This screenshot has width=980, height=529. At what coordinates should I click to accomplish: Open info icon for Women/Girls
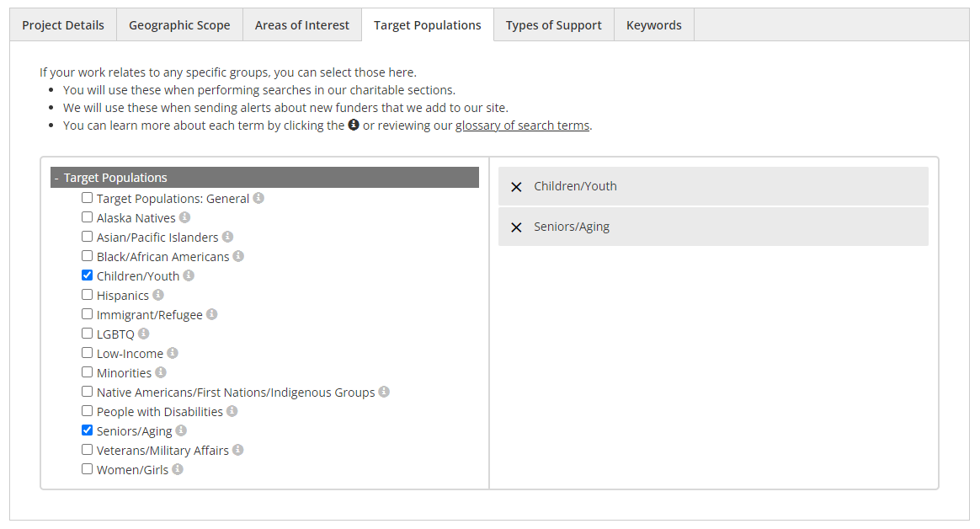(178, 469)
